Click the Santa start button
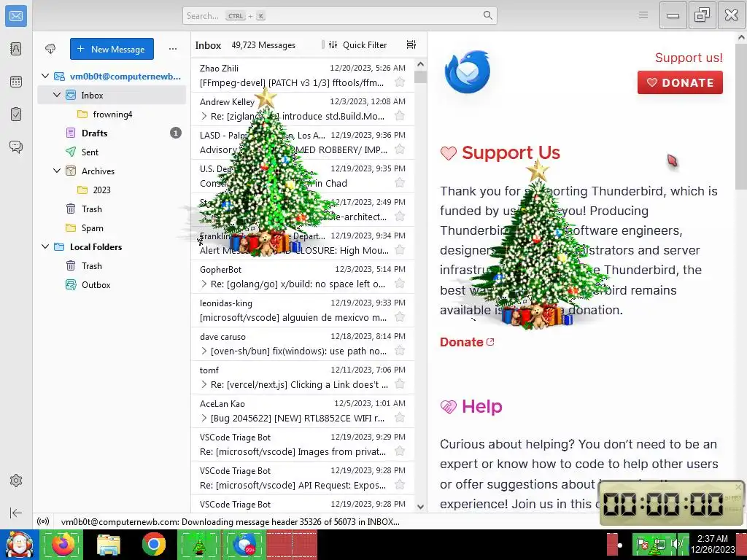This screenshot has width=747, height=560. coord(19,544)
